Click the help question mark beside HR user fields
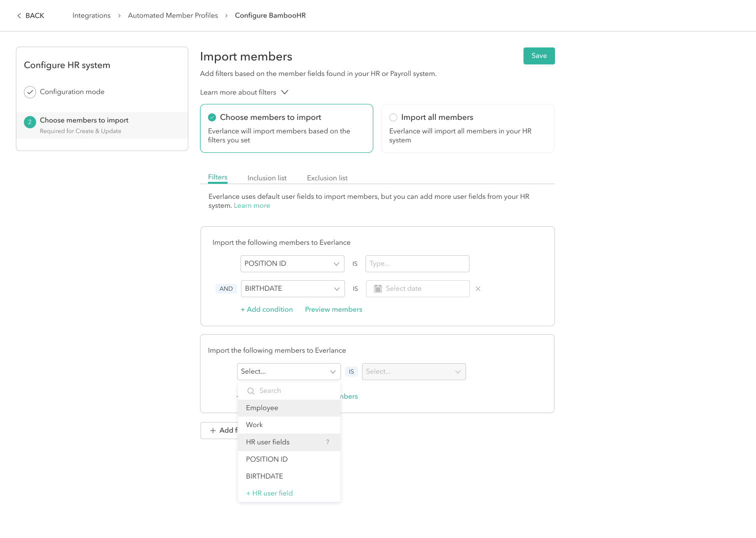756x538 pixels. tap(328, 442)
